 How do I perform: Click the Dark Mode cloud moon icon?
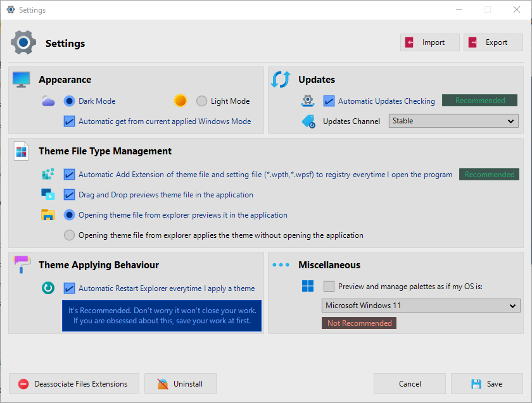point(48,101)
